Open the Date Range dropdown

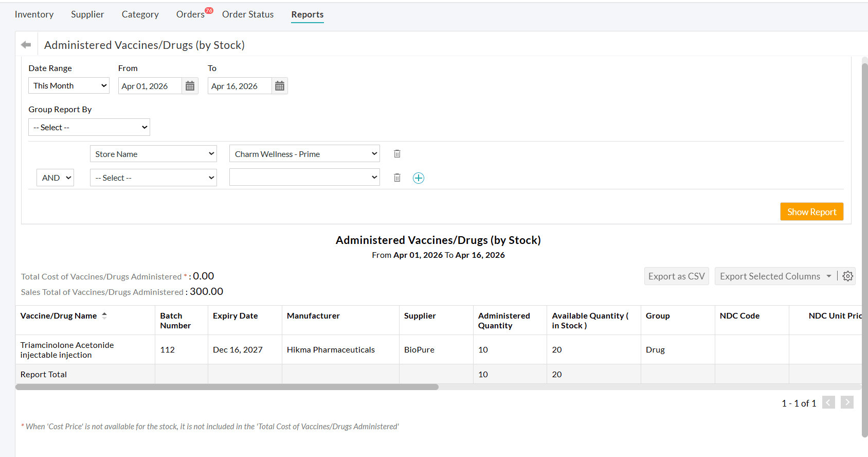coord(69,85)
